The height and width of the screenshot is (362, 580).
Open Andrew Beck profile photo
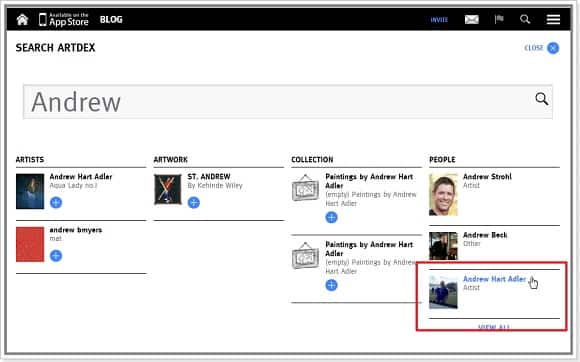[443, 246]
